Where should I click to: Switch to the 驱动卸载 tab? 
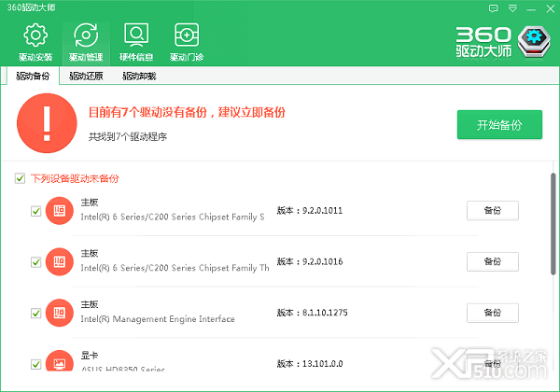[x=139, y=76]
